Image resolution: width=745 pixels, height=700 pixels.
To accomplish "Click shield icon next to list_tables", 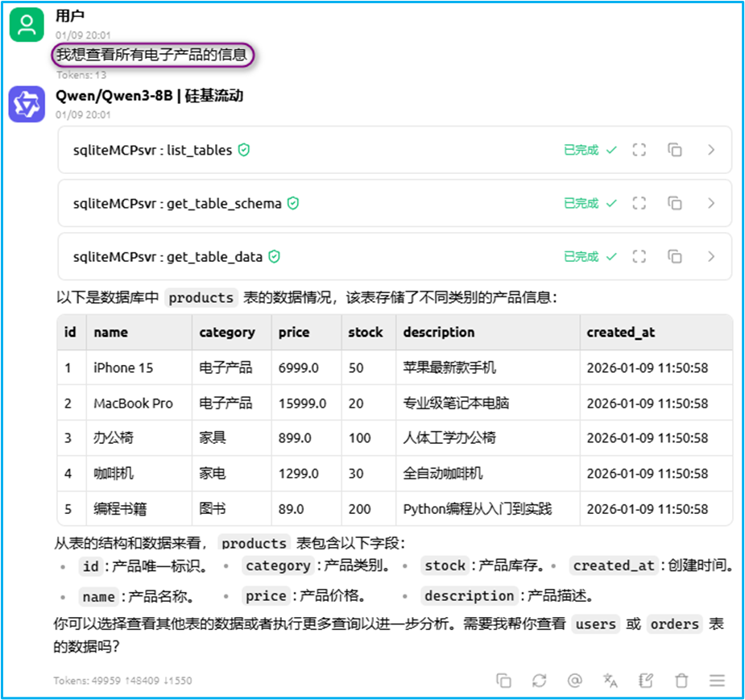I will (244, 150).
